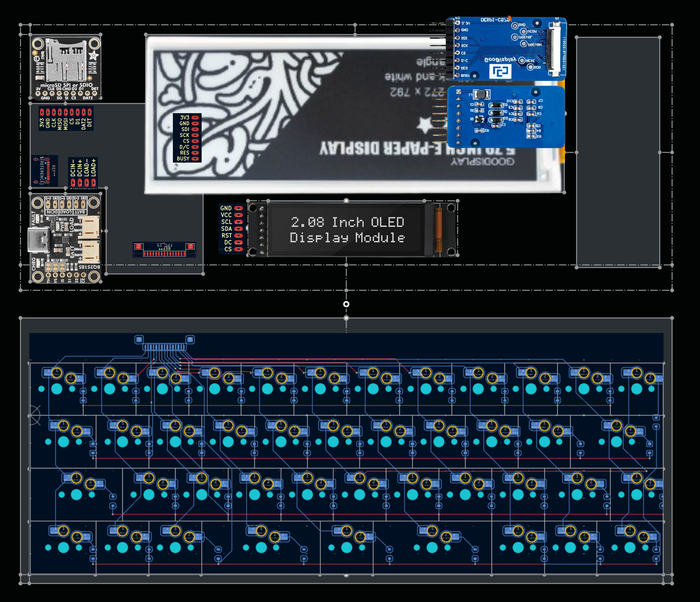Click the SDA pad on the OLED header
The image size is (700, 602).
click(239, 229)
